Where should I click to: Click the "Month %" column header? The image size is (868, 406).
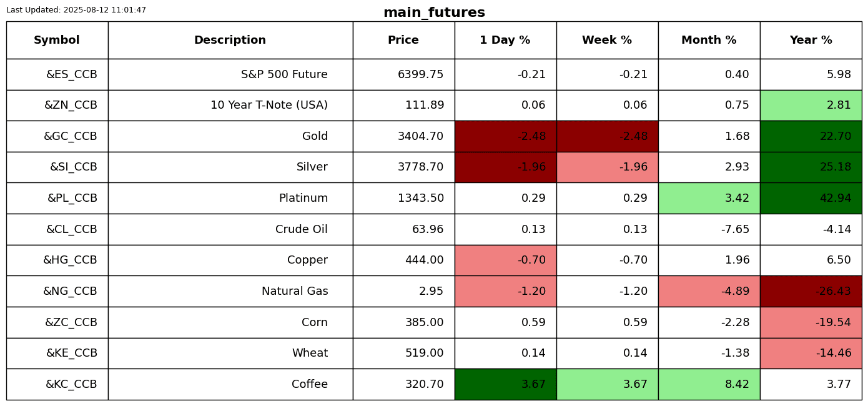709,40
